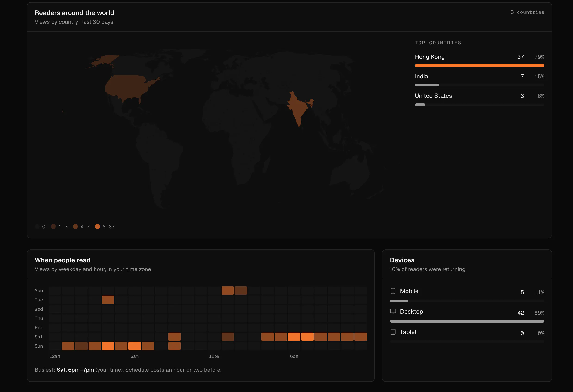Screen dimensions: 573x392
Task: Click the Monday 1pm heatmap cell
Action: coord(228,291)
